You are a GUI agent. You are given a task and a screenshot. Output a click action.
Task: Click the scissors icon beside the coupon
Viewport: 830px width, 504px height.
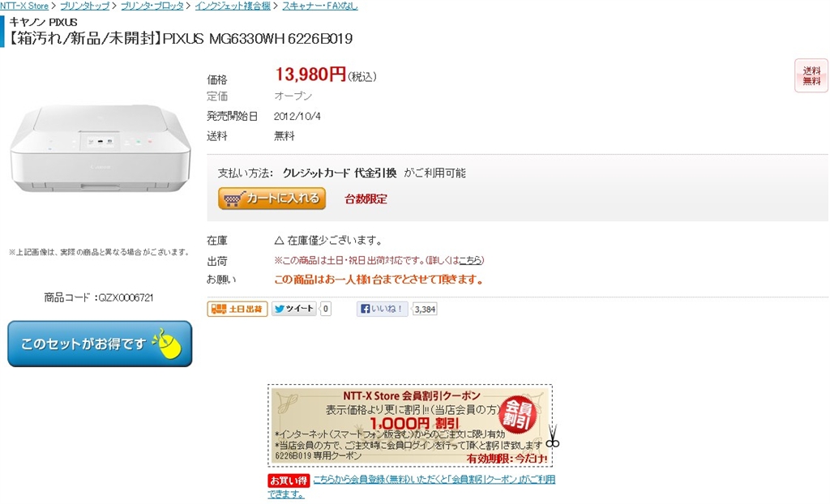point(553,436)
